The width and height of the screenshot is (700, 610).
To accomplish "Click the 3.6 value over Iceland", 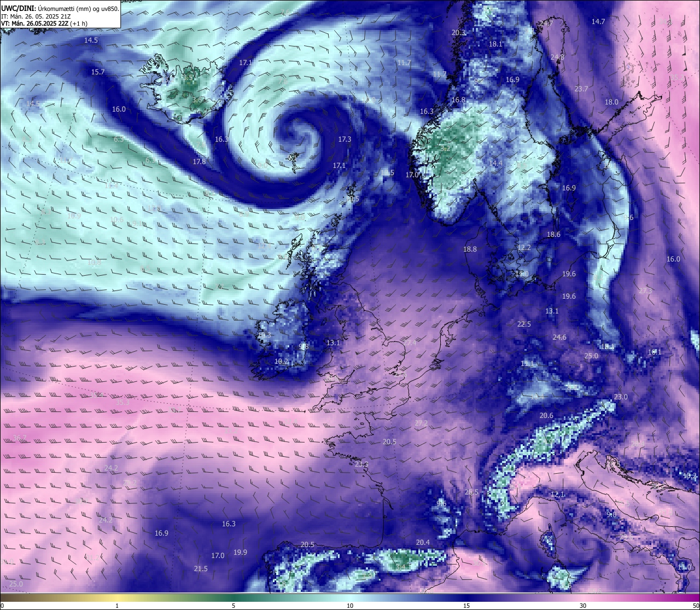I will point(197,101).
